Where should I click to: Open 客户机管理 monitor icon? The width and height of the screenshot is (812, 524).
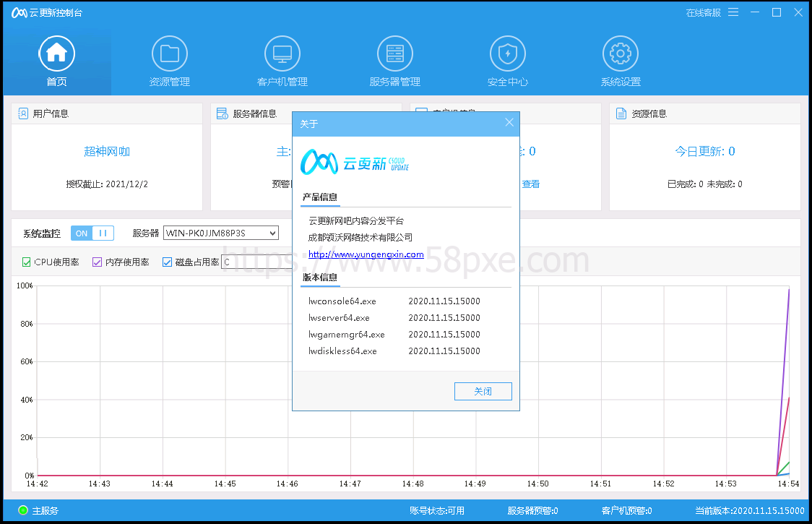point(282,53)
